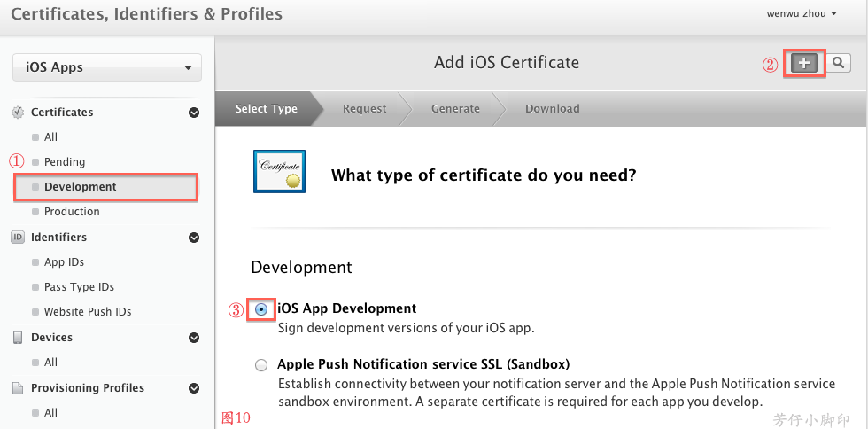
Task: Go to the Request step
Action: pos(364,109)
